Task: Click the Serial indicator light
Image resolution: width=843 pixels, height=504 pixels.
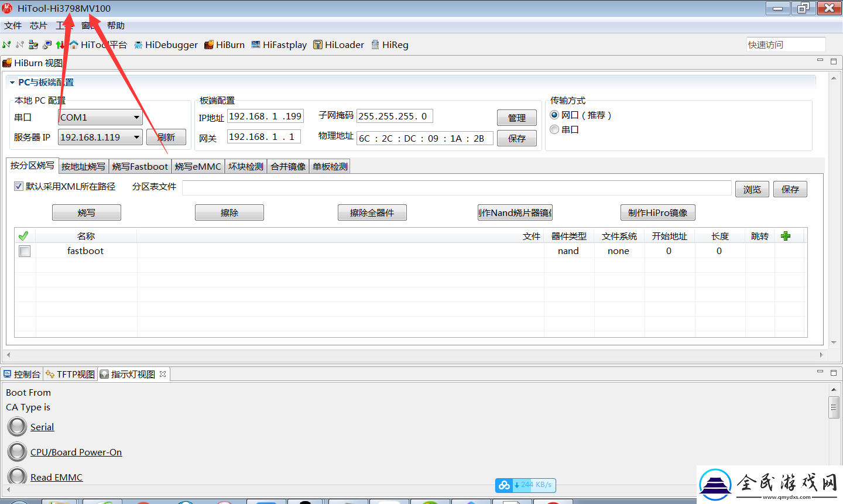Action: coord(17,427)
